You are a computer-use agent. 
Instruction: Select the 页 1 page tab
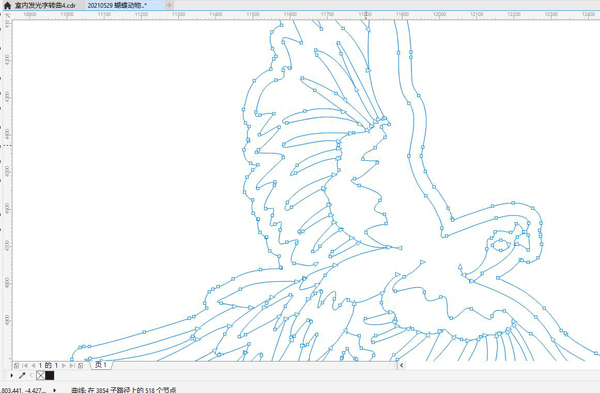(x=101, y=365)
